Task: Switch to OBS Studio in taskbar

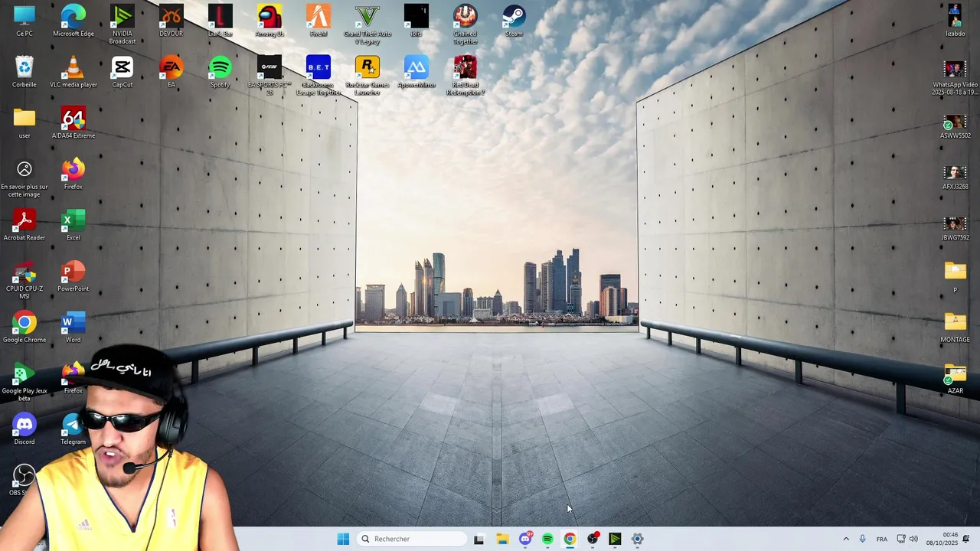Action: 593,539
